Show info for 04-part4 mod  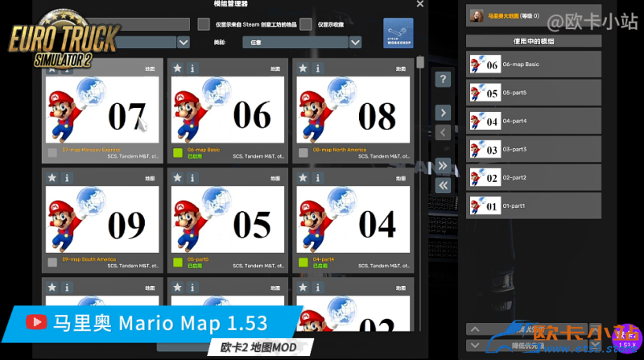318,178
